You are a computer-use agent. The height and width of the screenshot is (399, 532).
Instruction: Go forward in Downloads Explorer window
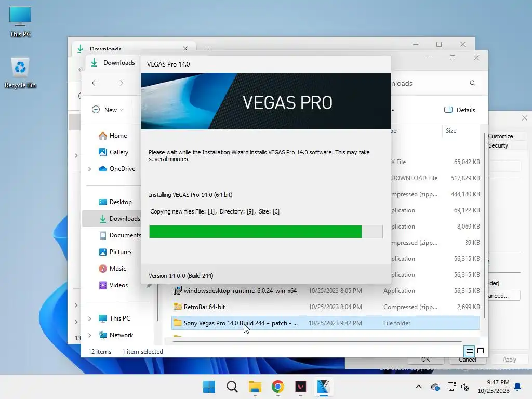pos(120,83)
